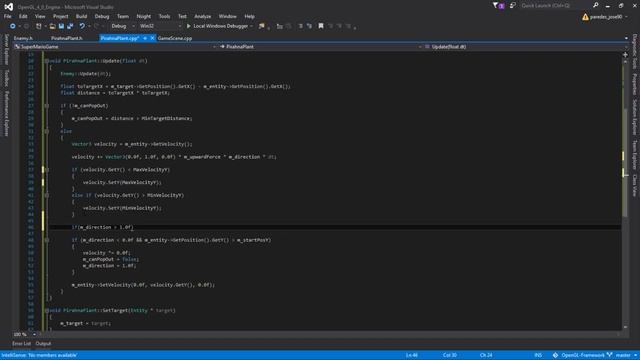The height and width of the screenshot is (360, 640).
Task: Click the editor vertical scrollbar thumb
Action: click(625, 162)
